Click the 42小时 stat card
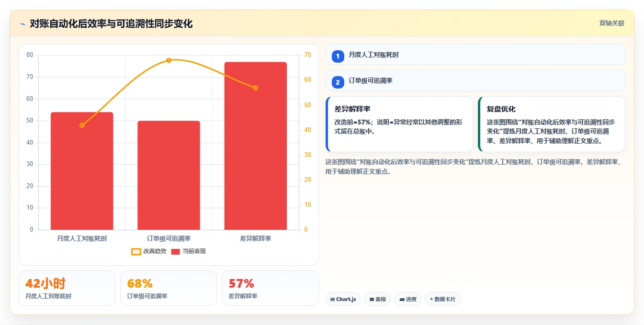Screen dimensions: 644x325 coord(67,288)
